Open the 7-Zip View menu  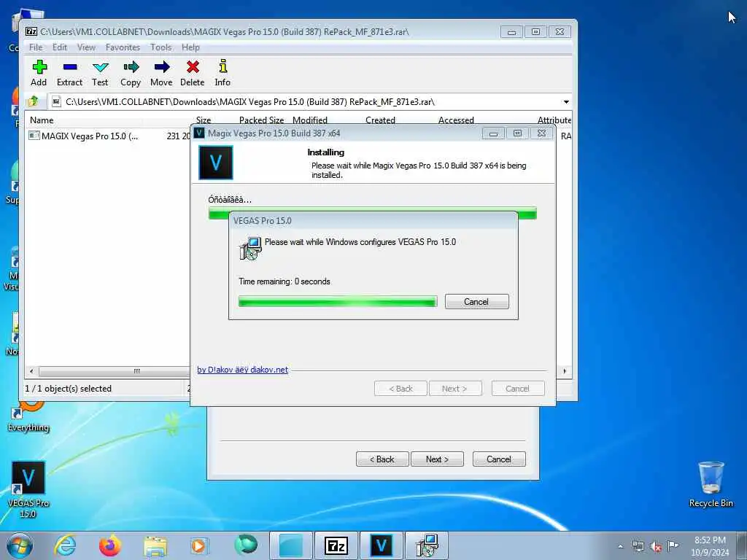(86, 47)
